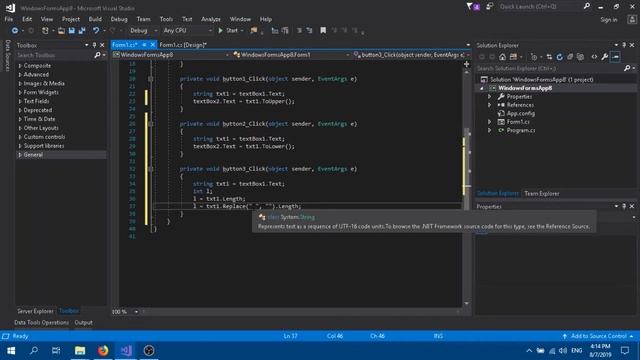This screenshot has height=360, width=640.
Task: Undo the last edit with the Undo arrow
Action: coord(96,31)
